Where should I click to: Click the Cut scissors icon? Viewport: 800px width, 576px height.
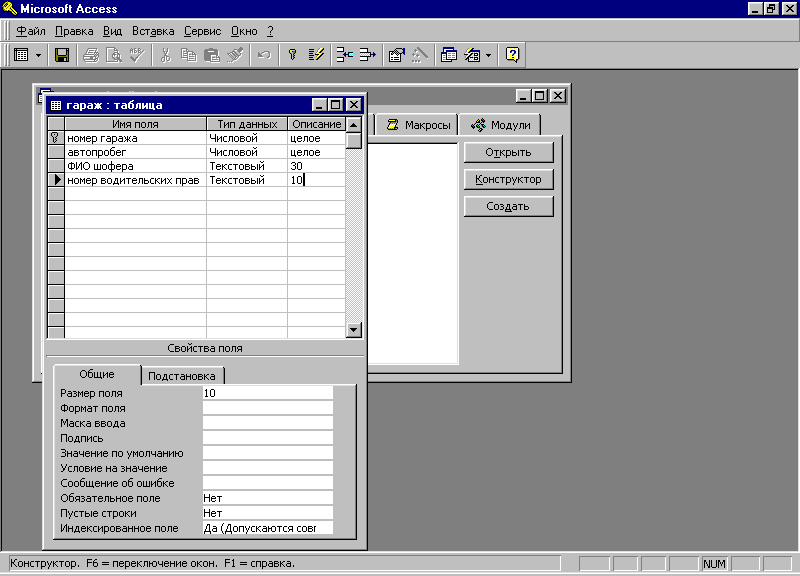coord(166,55)
